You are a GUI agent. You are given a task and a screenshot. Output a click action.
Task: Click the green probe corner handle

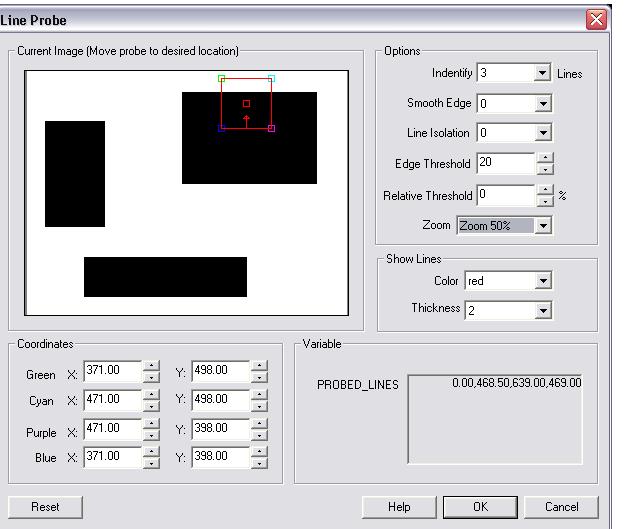tap(222, 78)
